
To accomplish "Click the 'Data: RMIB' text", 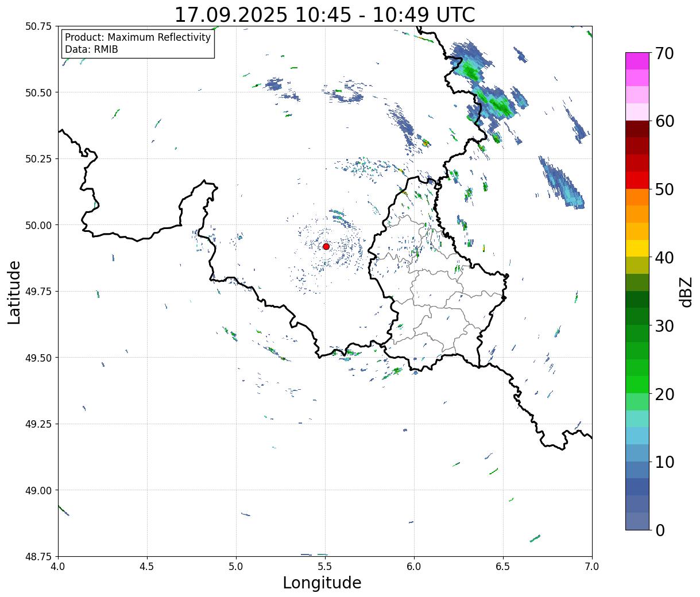I will (91, 49).
